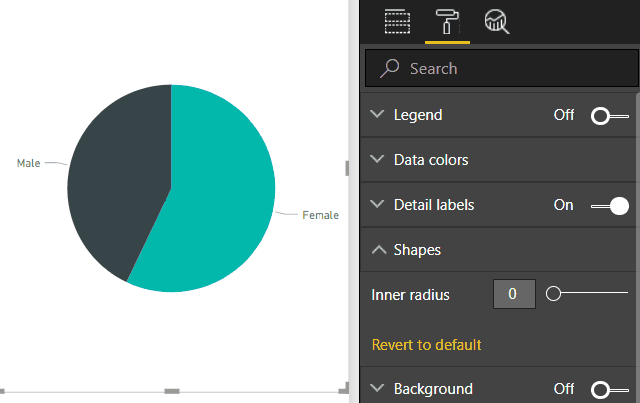This screenshot has width=640, height=403.
Task: Click Revert to default link
Action: click(x=427, y=345)
